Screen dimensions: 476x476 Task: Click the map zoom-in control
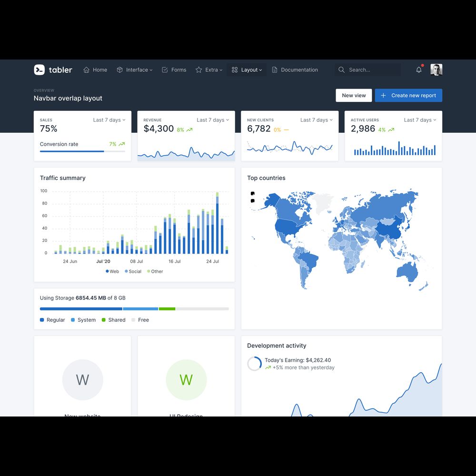252,193
